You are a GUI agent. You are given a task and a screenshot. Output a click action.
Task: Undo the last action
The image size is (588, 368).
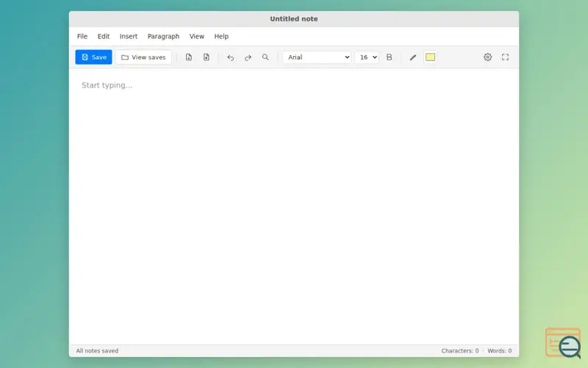click(x=230, y=57)
